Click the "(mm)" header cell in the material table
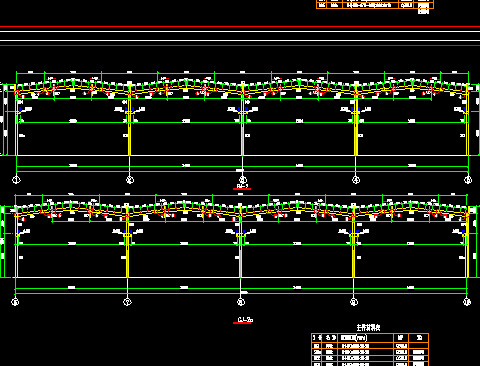This screenshot has width=480, height=366. coord(366,338)
